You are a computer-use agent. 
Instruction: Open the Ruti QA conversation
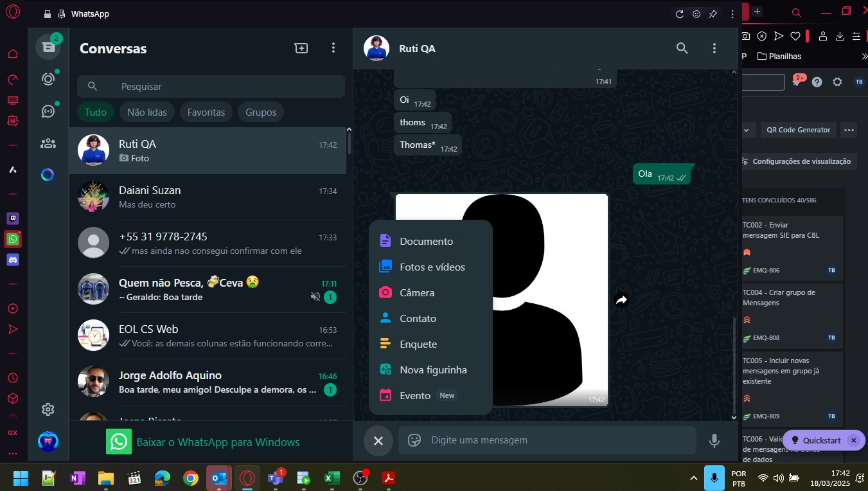click(208, 150)
